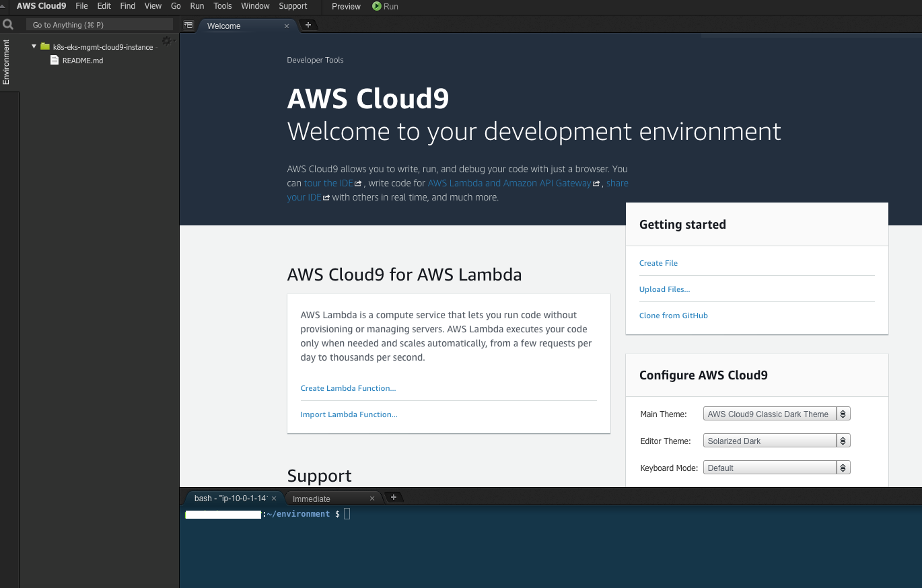
Task: Open the Edit menu
Action: click(x=104, y=6)
